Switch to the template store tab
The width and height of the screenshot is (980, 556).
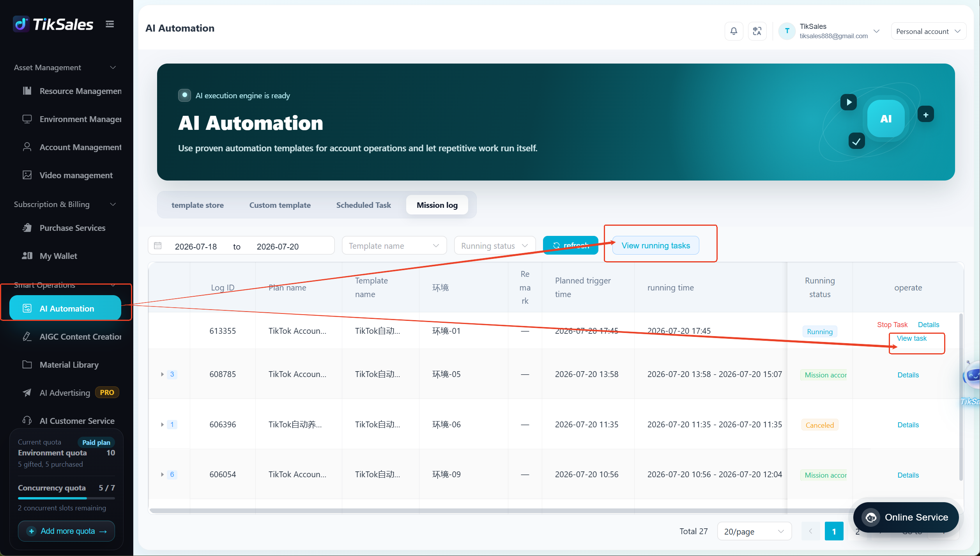point(198,205)
